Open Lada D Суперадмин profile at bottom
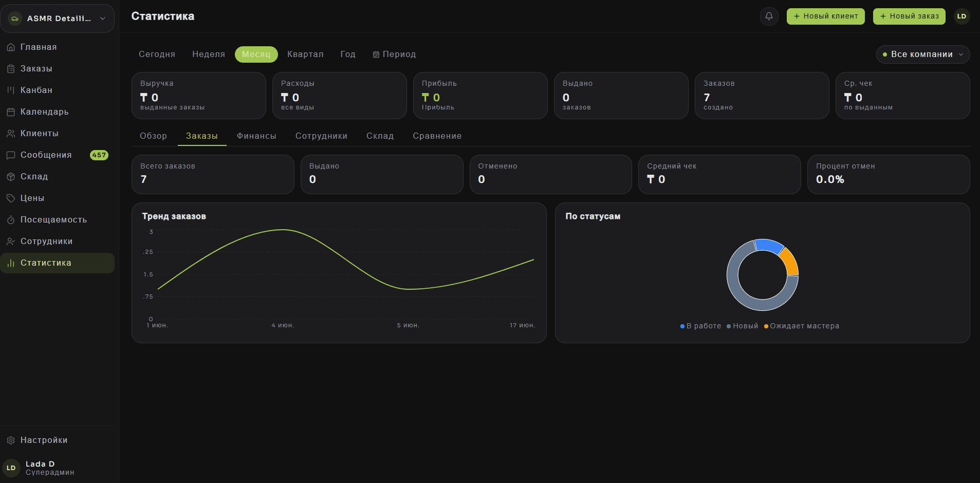 (57, 468)
